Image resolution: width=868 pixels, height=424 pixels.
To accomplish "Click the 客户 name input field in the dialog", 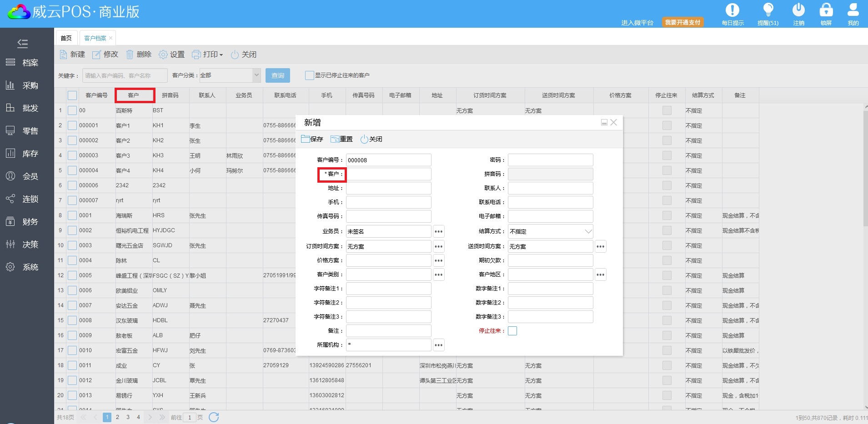I will (388, 174).
